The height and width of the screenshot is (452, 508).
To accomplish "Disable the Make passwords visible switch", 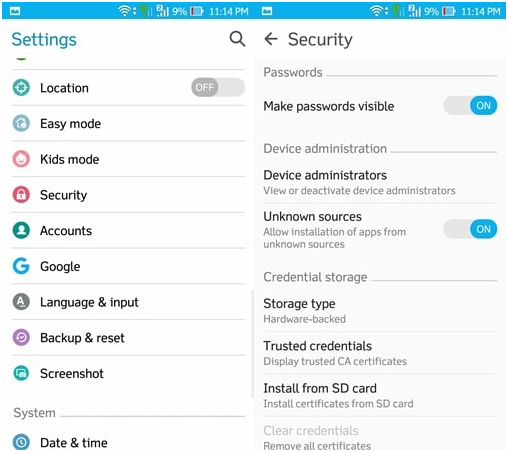I will (470, 106).
